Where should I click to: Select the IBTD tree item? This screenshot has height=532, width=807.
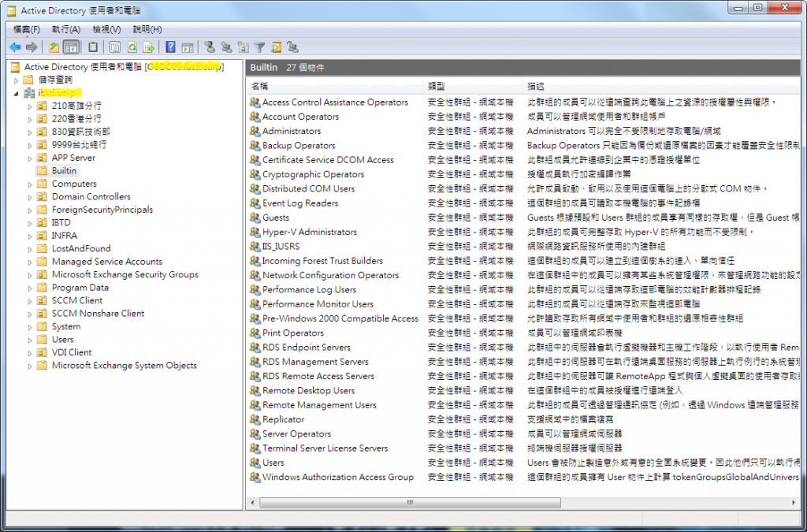(x=61, y=223)
